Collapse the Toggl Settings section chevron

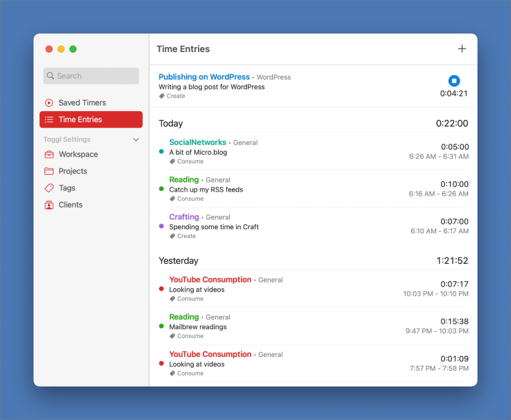point(136,140)
